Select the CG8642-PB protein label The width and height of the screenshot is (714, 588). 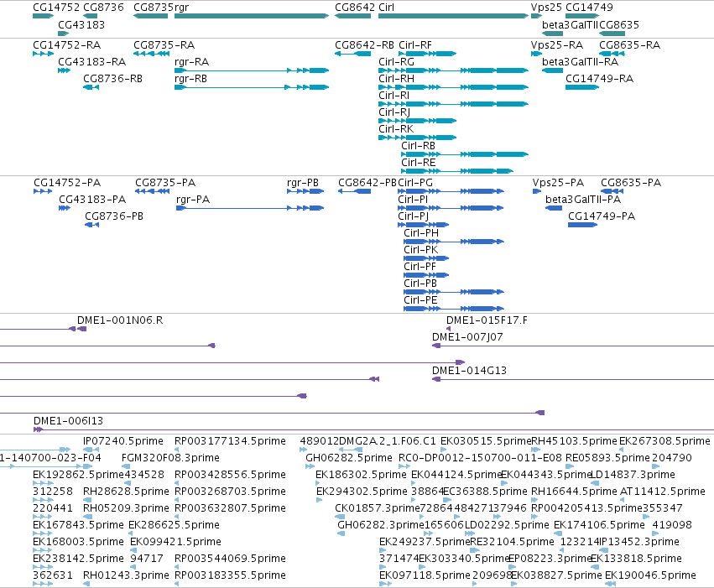[367, 183]
